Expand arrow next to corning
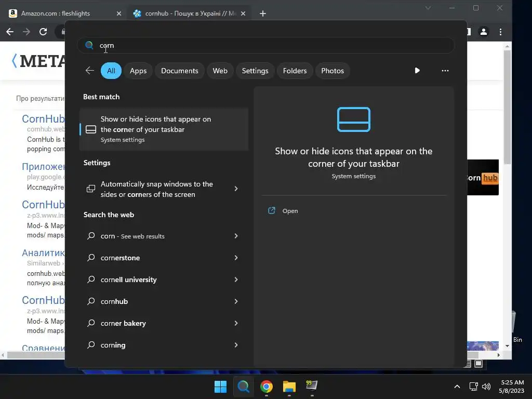 tap(236, 345)
